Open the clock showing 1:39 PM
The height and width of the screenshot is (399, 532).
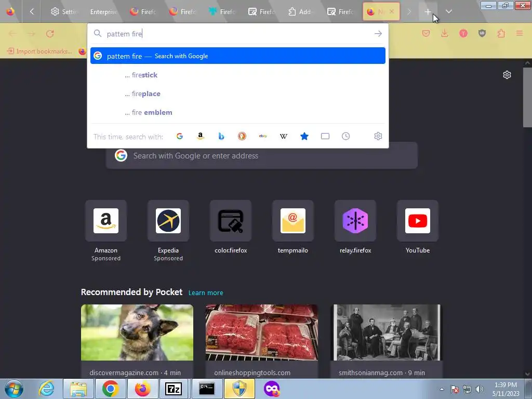click(506, 389)
